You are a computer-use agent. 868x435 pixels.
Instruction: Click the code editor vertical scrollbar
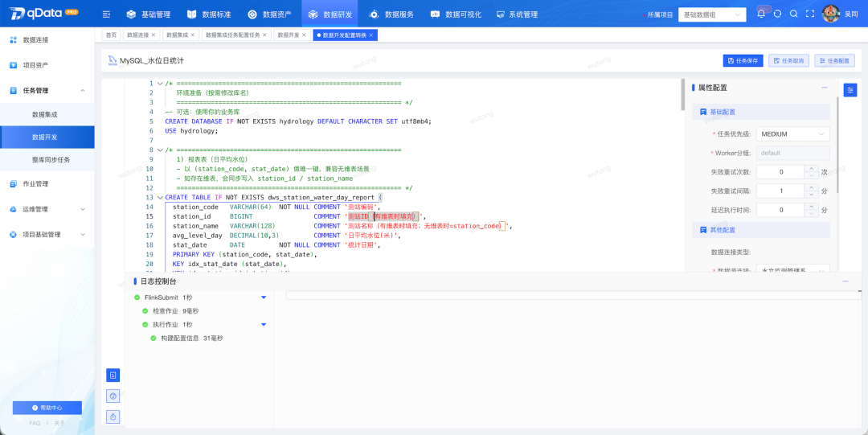[x=682, y=95]
